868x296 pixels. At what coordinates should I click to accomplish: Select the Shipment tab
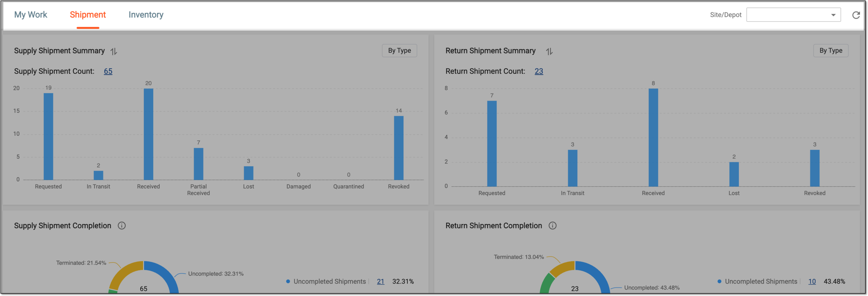88,15
